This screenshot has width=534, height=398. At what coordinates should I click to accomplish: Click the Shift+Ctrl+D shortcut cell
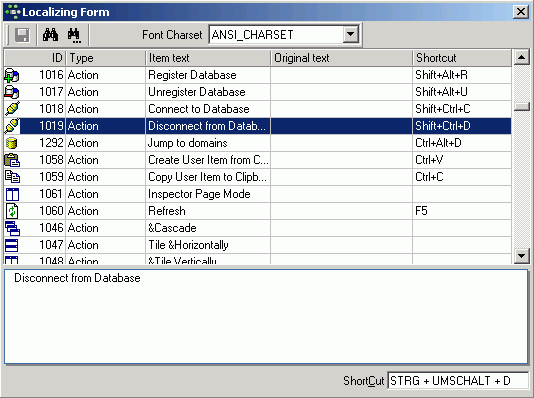click(x=462, y=126)
